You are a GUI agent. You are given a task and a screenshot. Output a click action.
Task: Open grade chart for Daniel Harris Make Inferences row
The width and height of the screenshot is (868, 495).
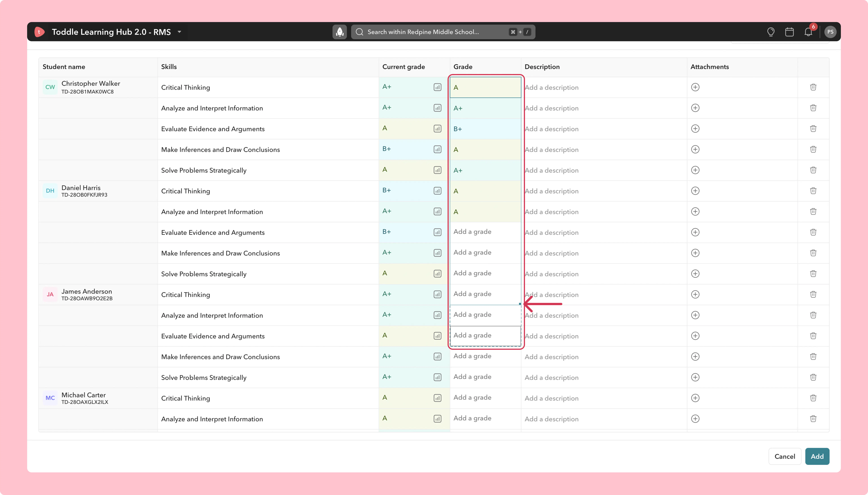pyautogui.click(x=438, y=253)
